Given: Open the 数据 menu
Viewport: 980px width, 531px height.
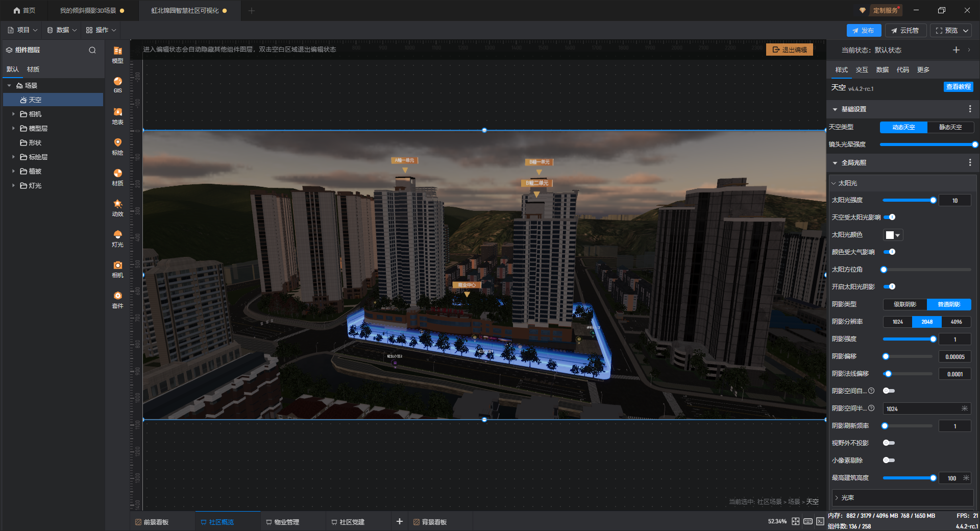Looking at the screenshot, I should click(x=62, y=30).
